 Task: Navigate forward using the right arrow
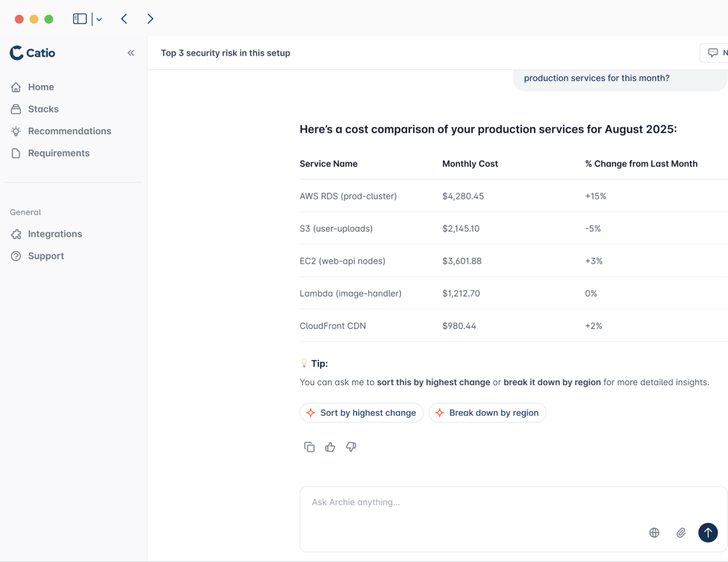(150, 19)
